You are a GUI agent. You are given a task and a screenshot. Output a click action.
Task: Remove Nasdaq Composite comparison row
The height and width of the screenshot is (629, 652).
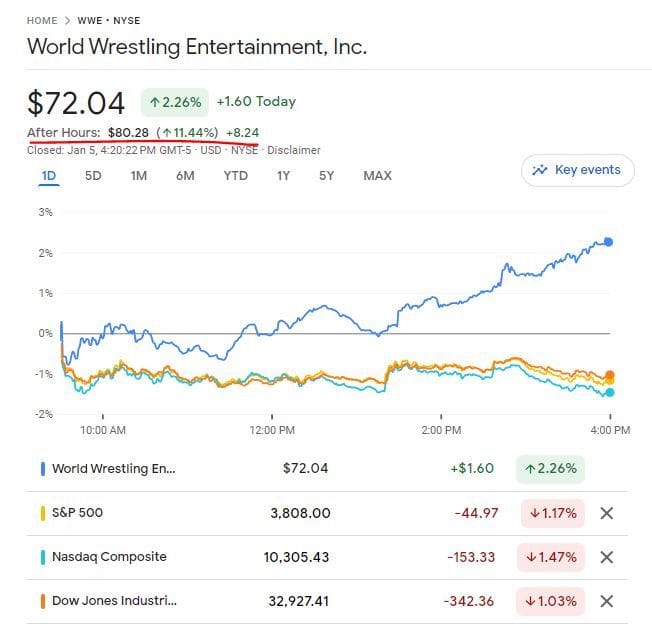click(605, 557)
